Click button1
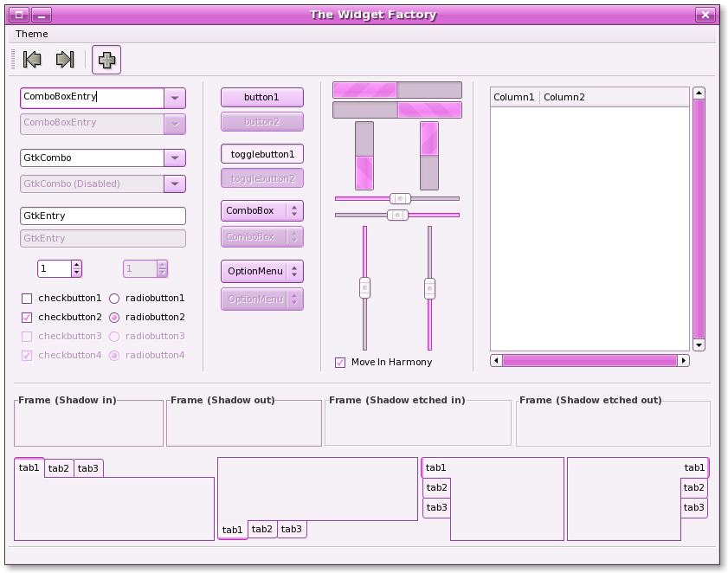Image resolution: width=728 pixels, height=573 pixels. [262, 98]
